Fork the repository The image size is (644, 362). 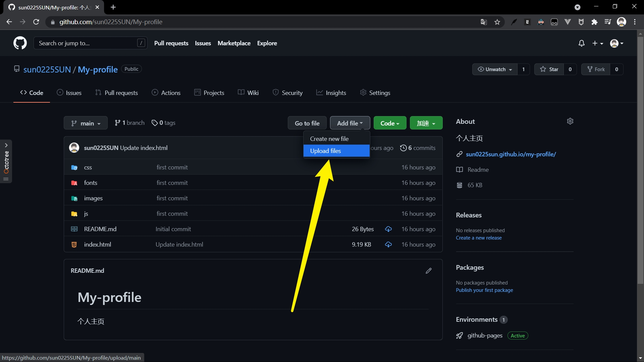click(x=596, y=69)
